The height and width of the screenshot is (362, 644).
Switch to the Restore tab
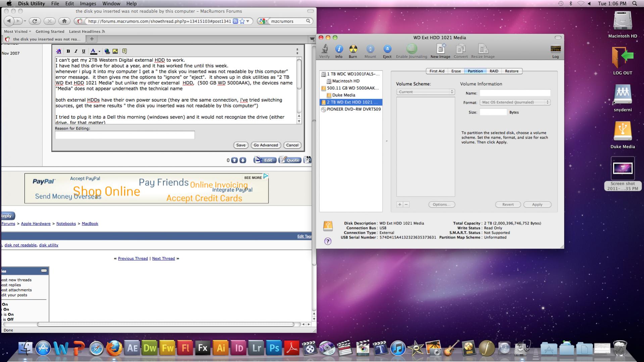tap(511, 71)
